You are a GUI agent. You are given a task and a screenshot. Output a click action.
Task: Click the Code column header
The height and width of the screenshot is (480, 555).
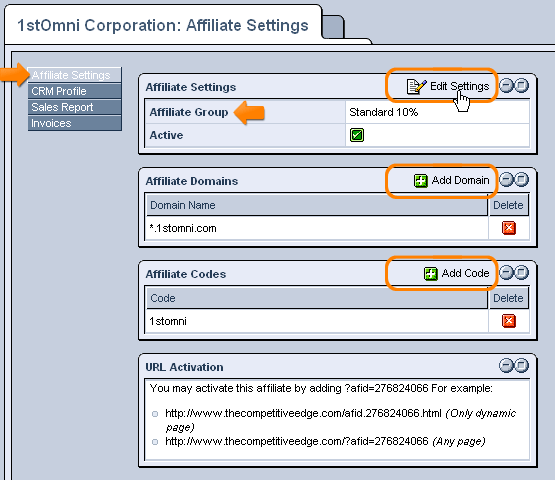tap(317, 298)
